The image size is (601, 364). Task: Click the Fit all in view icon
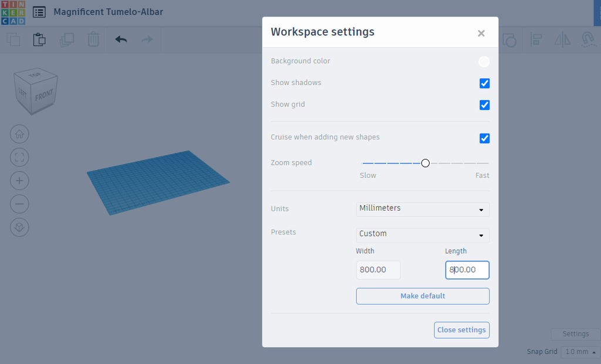19,157
